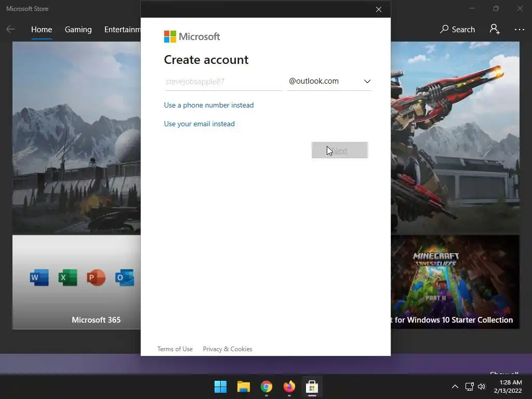This screenshot has width=532, height=399.
Task: Minimize the Microsoft Store window
Action: tap(472, 8)
